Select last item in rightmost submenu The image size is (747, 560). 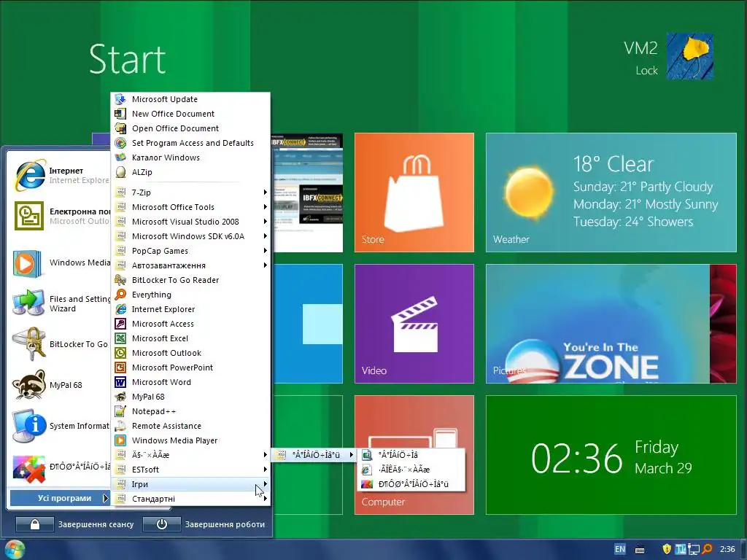tap(411, 484)
